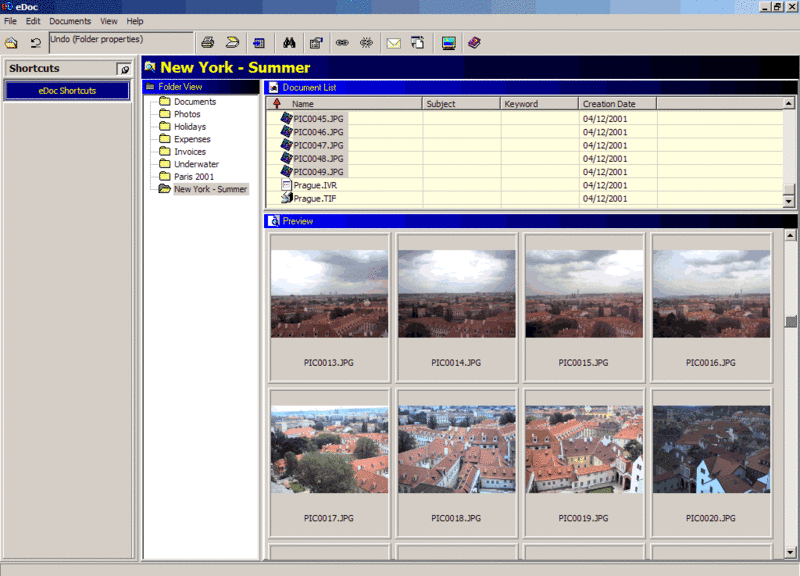Click creation date of Prague.IVR row
The width and height of the screenshot is (800, 576).
pos(605,185)
